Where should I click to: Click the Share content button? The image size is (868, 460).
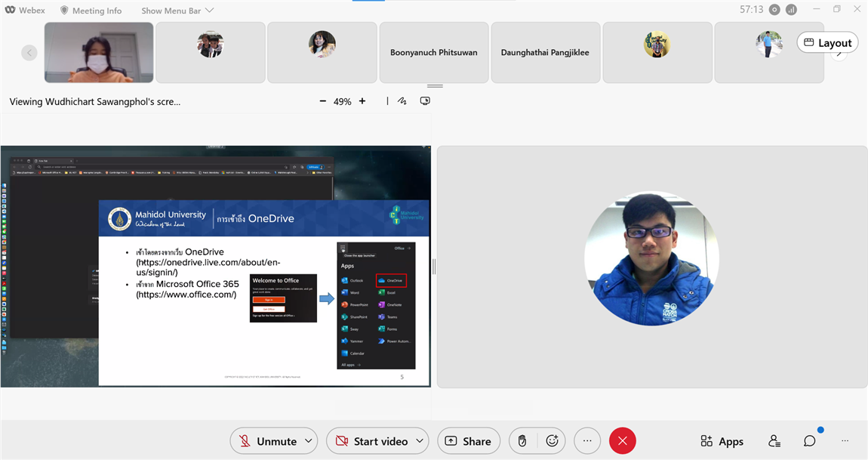[x=469, y=441]
